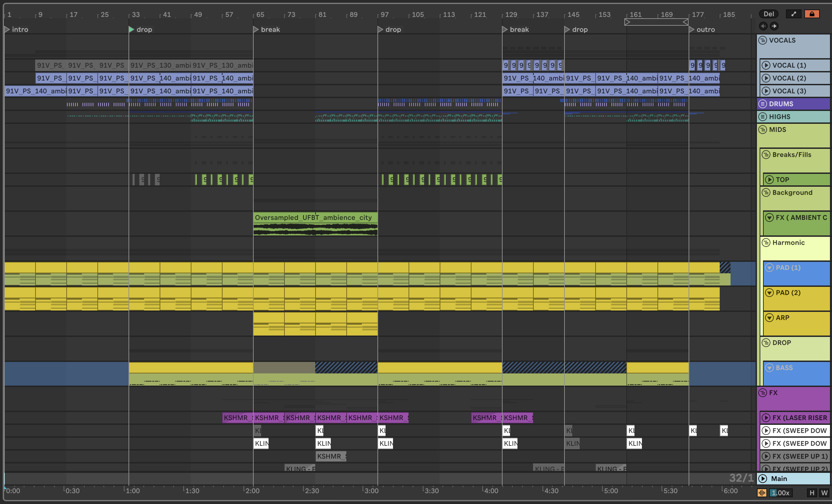This screenshot has width=832, height=504.
Task: Click the second FX (SWEEP DOW track icon
Action: 766,443
